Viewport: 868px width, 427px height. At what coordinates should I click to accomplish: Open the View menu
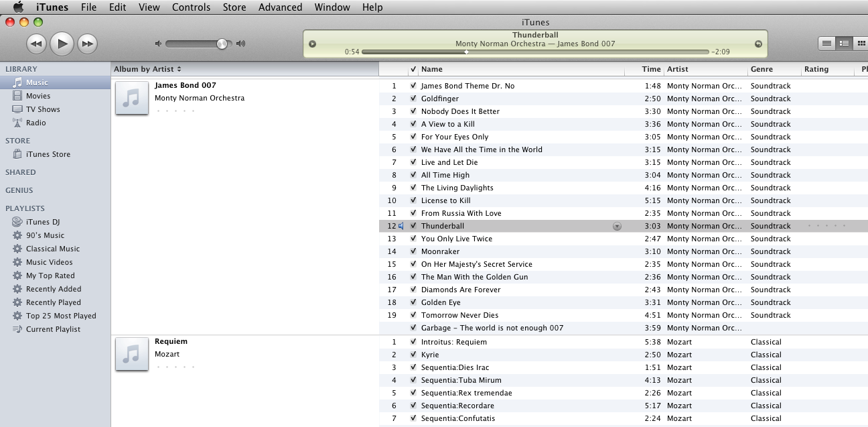tap(149, 7)
